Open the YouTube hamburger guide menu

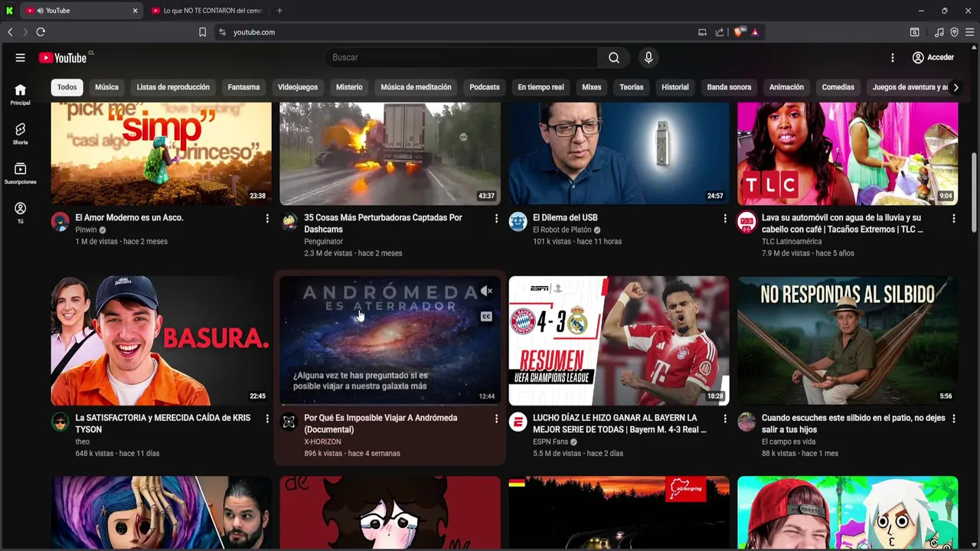point(21,57)
